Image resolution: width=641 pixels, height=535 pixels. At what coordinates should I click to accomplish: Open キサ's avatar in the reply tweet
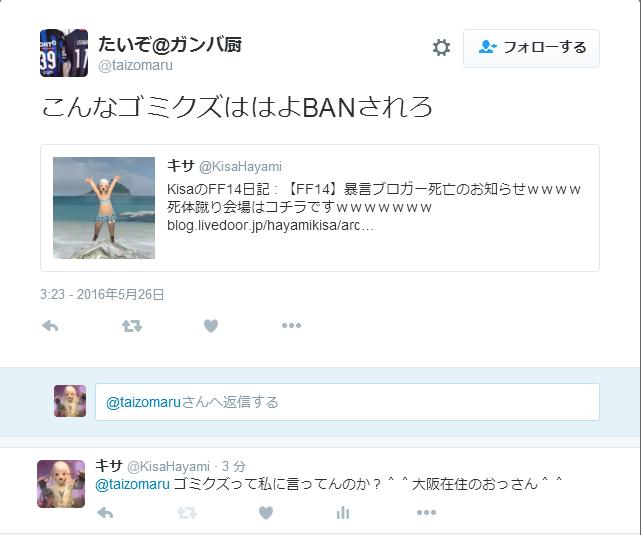click(61, 484)
